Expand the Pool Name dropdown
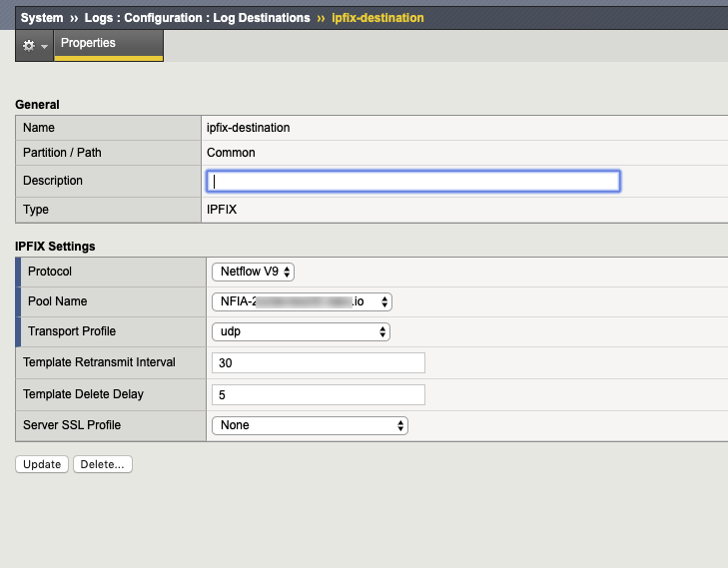This screenshot has height=568, width=728. pyautogui.click(x=301, y=301)
